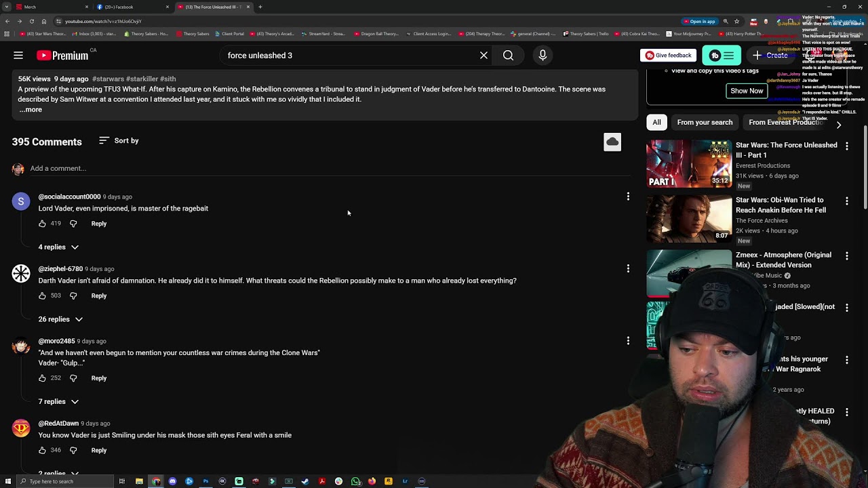Open @ziephel-6780 channel avatar
Screen dimensions: 868x488
pos(21,273)
